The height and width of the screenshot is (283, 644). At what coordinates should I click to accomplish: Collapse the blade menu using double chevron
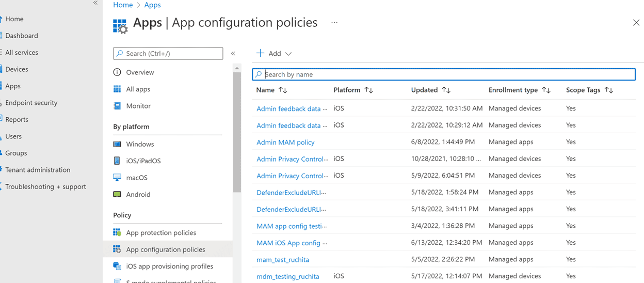coord(233,54)
